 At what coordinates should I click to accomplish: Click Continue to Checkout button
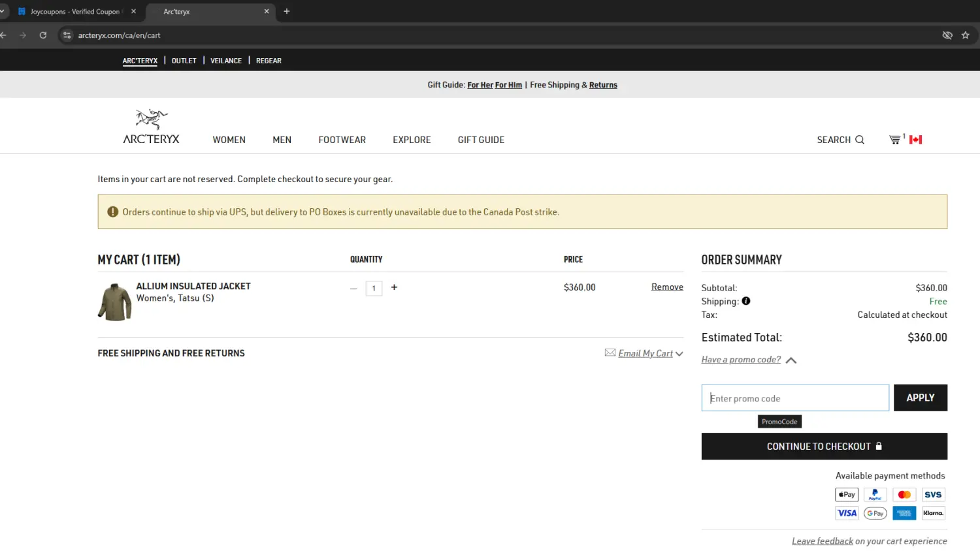824,447
